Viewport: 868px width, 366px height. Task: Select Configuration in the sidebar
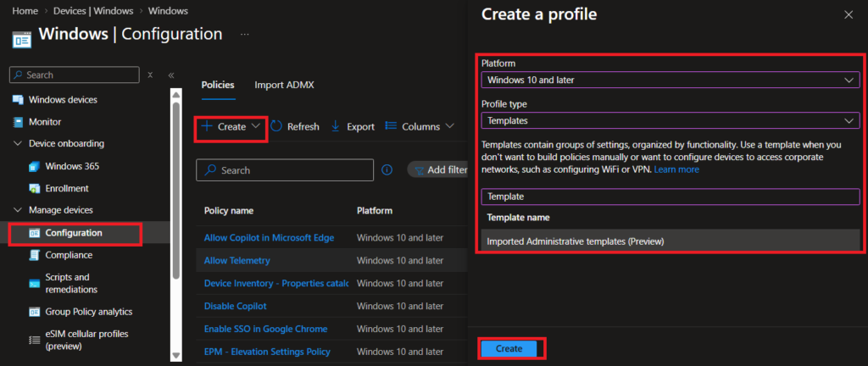coord(75,233)
